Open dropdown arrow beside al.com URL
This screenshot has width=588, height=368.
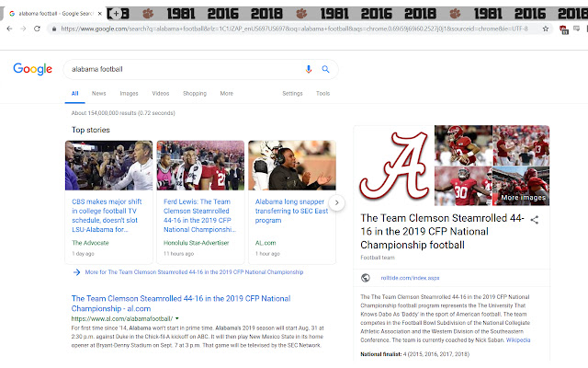(177, 319)
